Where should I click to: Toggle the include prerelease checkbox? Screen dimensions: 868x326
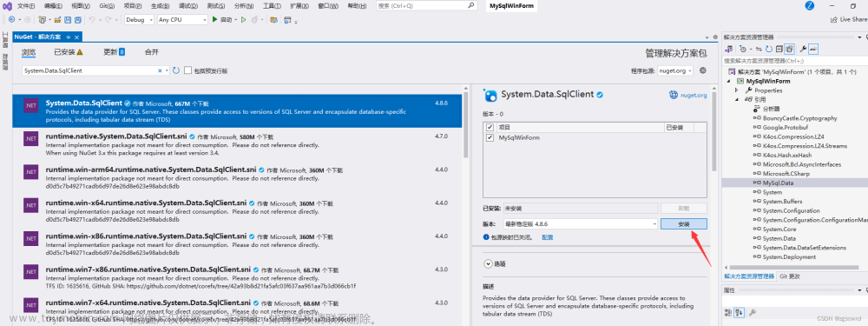coord(188,70)
